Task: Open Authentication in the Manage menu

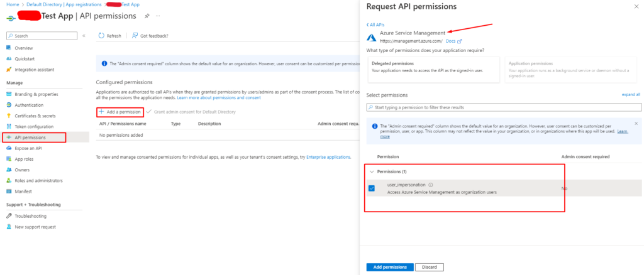Action: click(x=29, y=105)
